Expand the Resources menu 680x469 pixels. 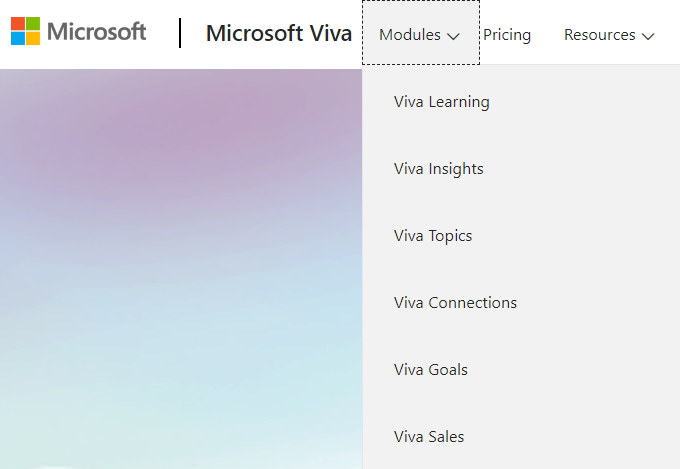pos(608,35)
